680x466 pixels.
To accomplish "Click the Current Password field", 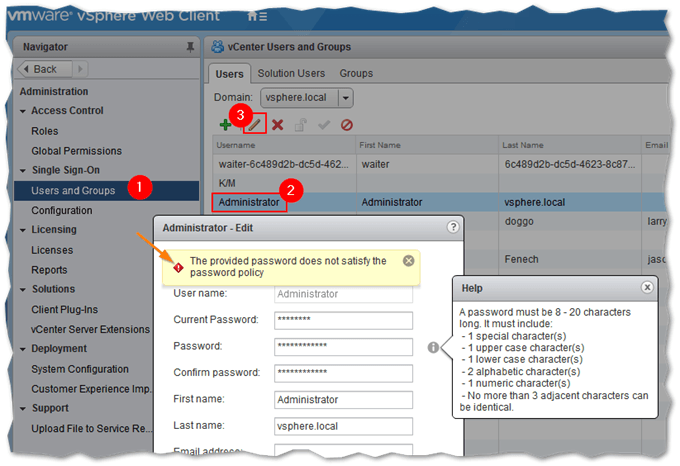I will coord(343,320).
